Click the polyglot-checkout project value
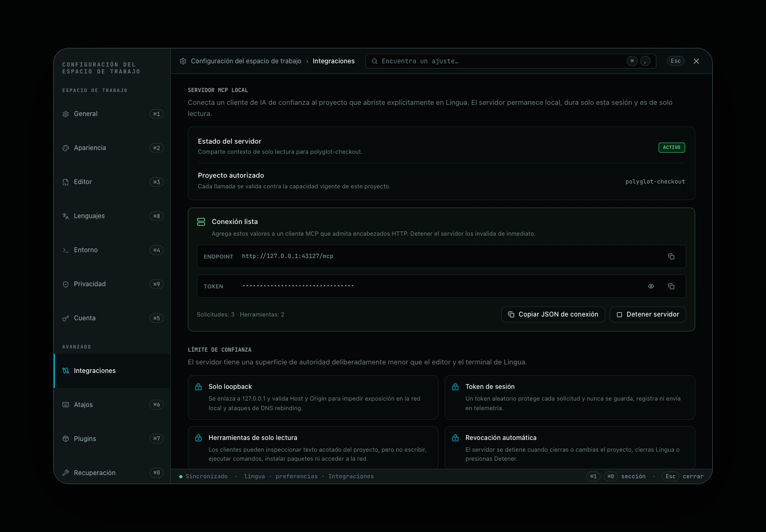The width and height of the screenshot is (766, 532). (x=655, y=182)
